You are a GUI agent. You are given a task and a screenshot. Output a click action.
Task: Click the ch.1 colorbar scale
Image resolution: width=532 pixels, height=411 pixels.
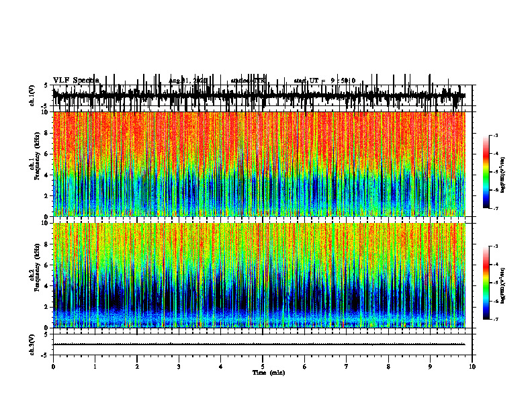point(486,172)
